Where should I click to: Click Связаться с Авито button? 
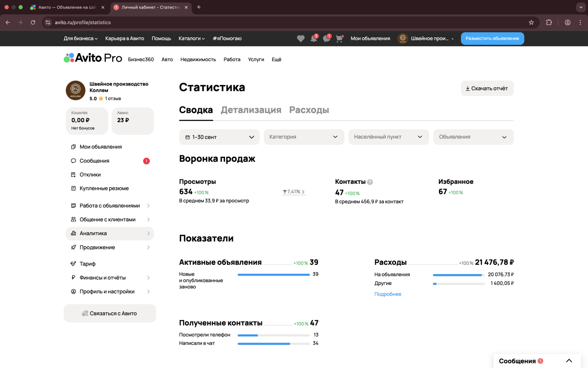[110, 313]
